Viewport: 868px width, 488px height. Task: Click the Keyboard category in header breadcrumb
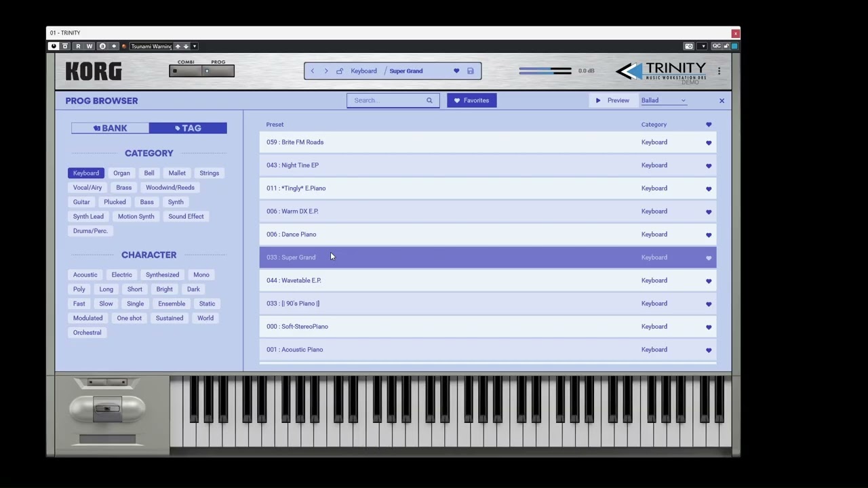point(363,71)
